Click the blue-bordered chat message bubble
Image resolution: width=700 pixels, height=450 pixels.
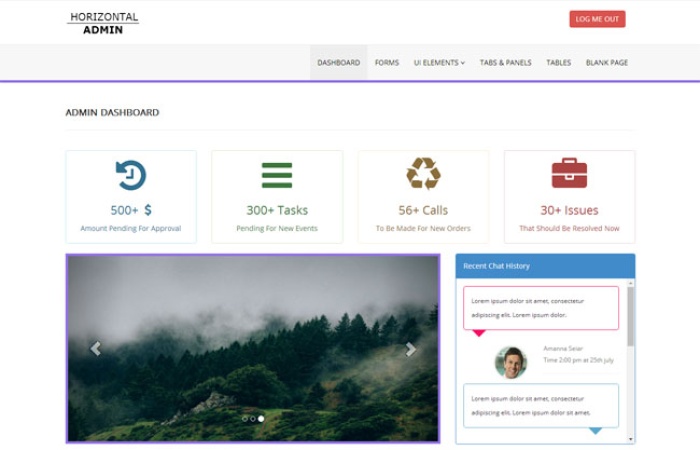[x=541, y=405]
